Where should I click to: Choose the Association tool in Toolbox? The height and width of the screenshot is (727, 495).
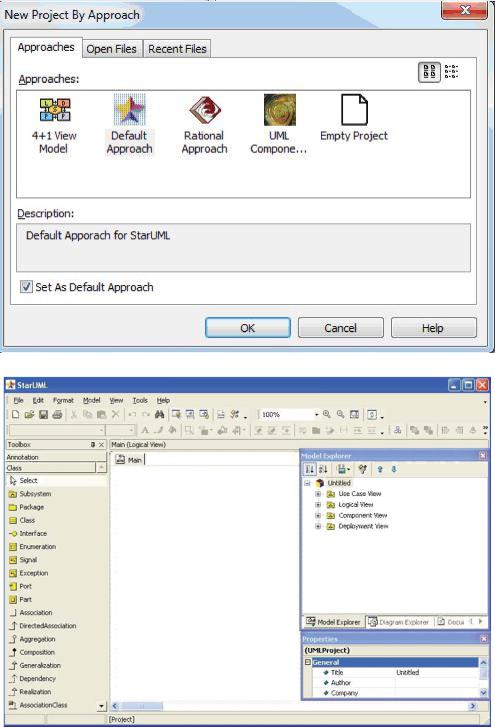[x=31, y=612]
